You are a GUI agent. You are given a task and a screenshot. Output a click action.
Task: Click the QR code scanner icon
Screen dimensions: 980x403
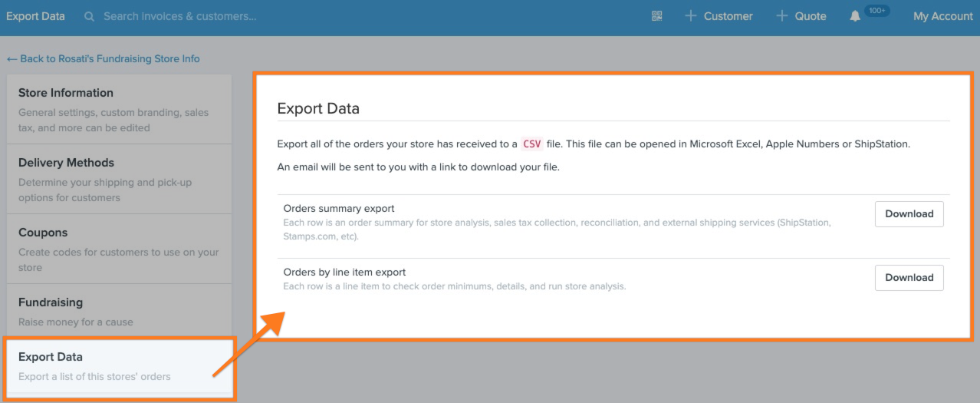(x=657, y=16)
